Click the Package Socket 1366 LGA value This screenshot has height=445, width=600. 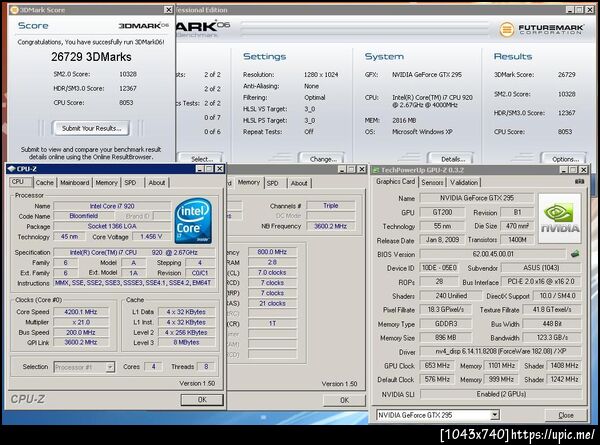(112, 227)
